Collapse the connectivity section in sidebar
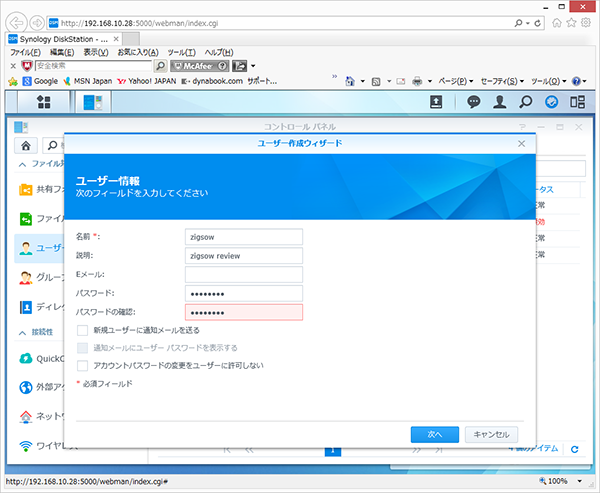600x493 pixels. (23, 333)
